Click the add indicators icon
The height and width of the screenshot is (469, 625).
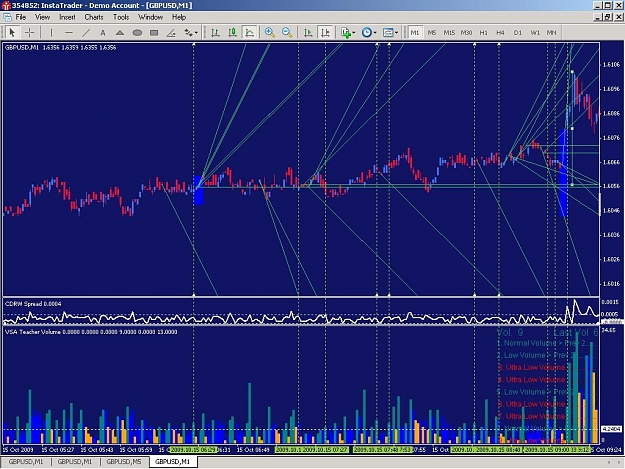[x=346, y=32]
